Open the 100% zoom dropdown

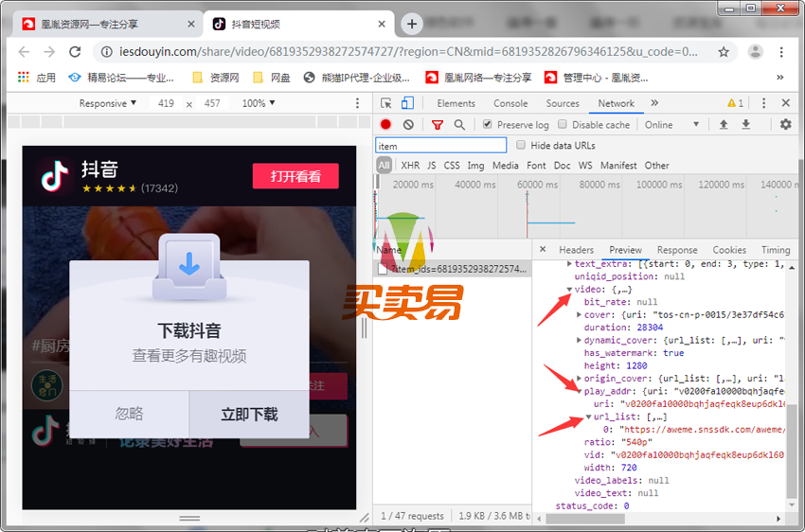tap(259, 103)
